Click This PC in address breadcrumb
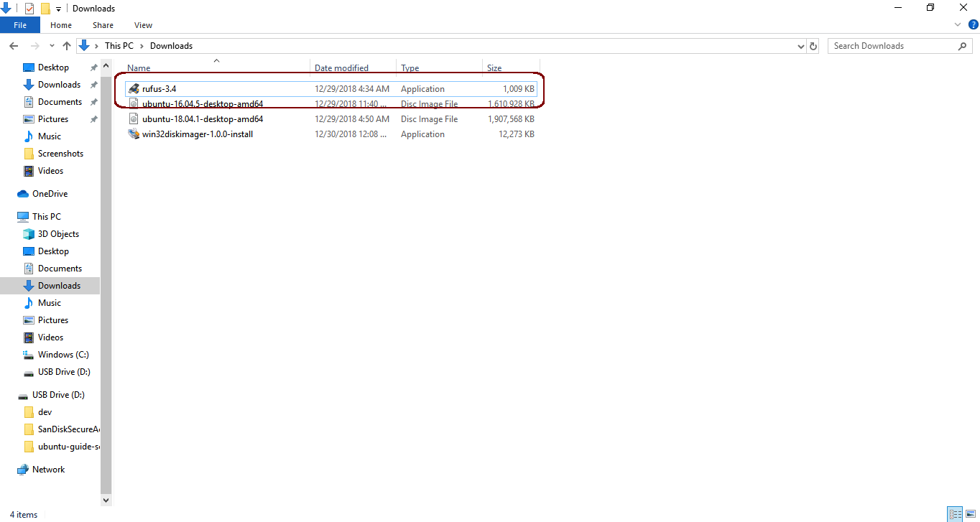Image resolution: width=980 pixels, height=522 pixels. point(119,46)
